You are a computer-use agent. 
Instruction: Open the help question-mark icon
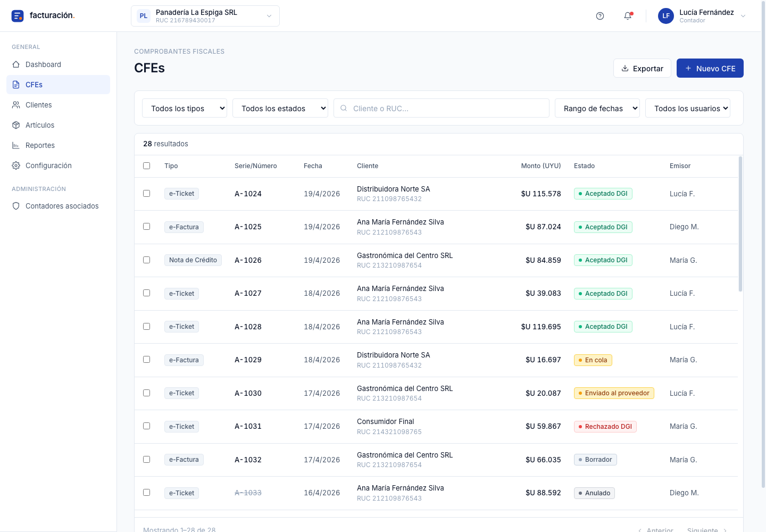point(600,16)
